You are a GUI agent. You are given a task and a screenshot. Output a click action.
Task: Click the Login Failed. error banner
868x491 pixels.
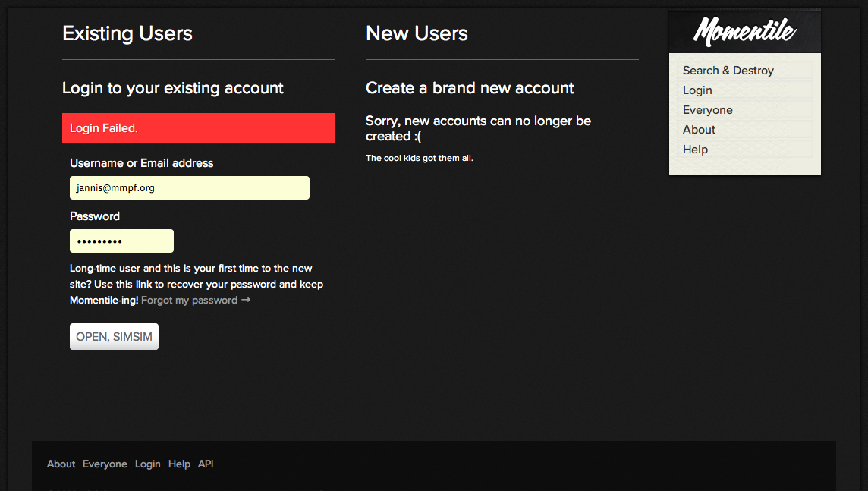pos(199,127)
